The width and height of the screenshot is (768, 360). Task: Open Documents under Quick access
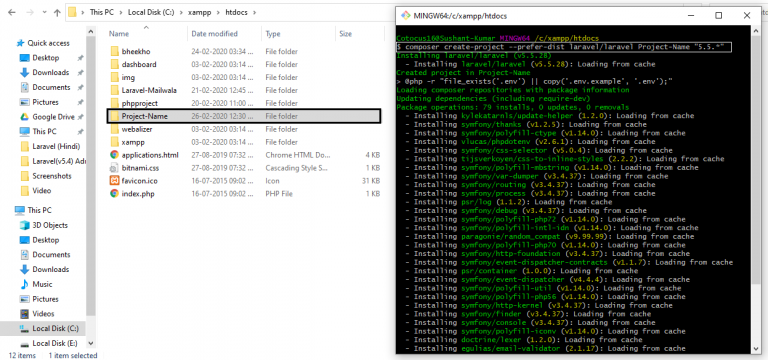pos(51,87)
